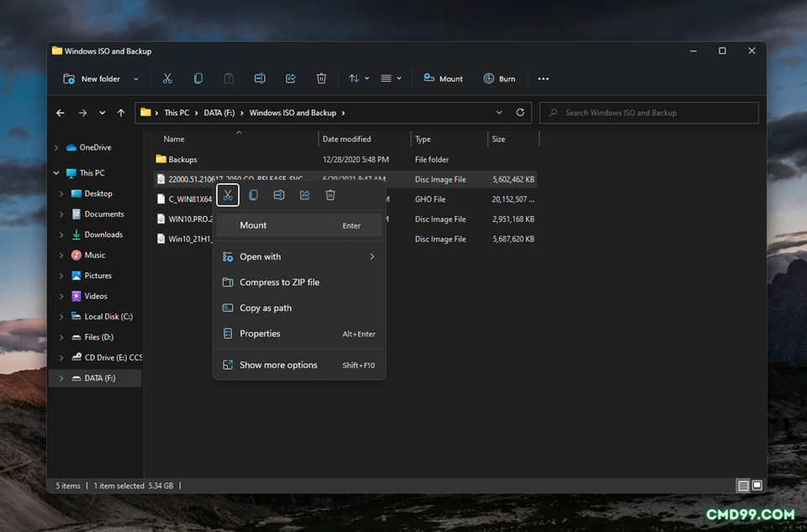Select the WIN10.PRO disc image file
This screenshot has width=807, height=532.
pos(184,219)
